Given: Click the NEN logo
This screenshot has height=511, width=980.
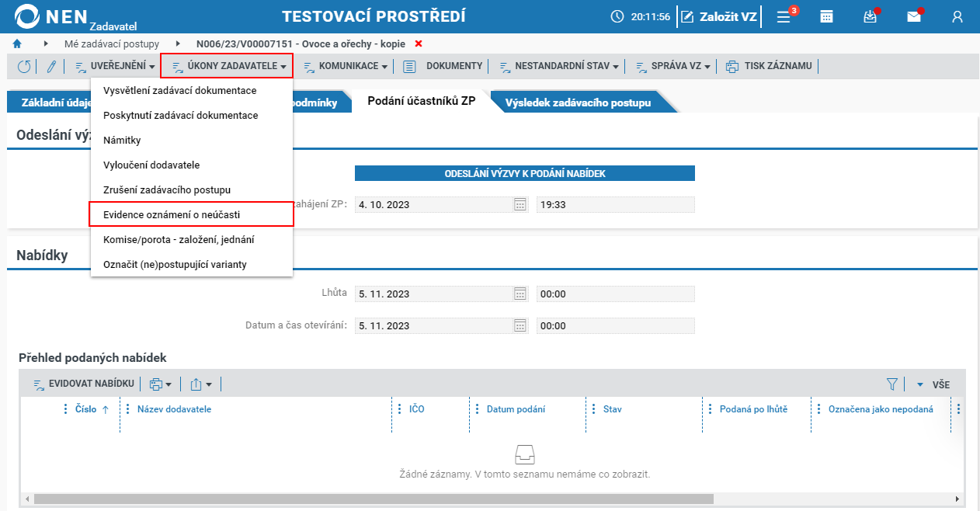Looking at the screenshot, I should (53, 16).
